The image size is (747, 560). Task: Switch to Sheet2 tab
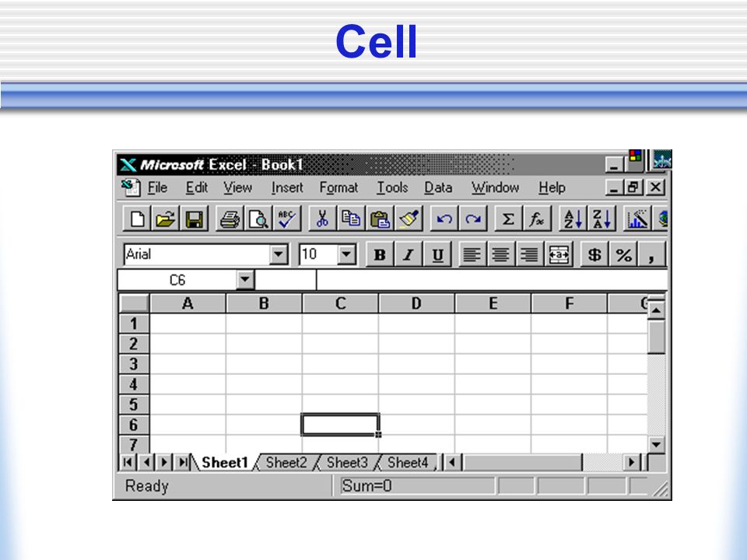[286, 462]
